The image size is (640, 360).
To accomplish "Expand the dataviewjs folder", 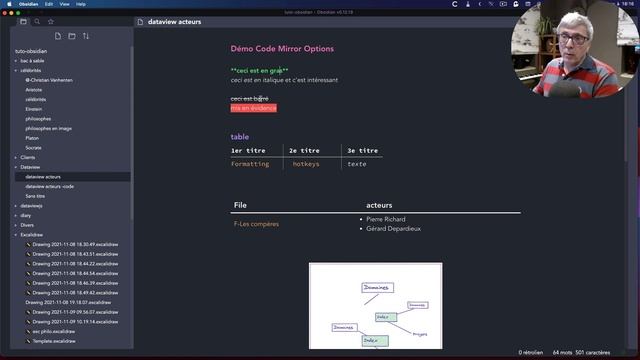I will (31, 206).
